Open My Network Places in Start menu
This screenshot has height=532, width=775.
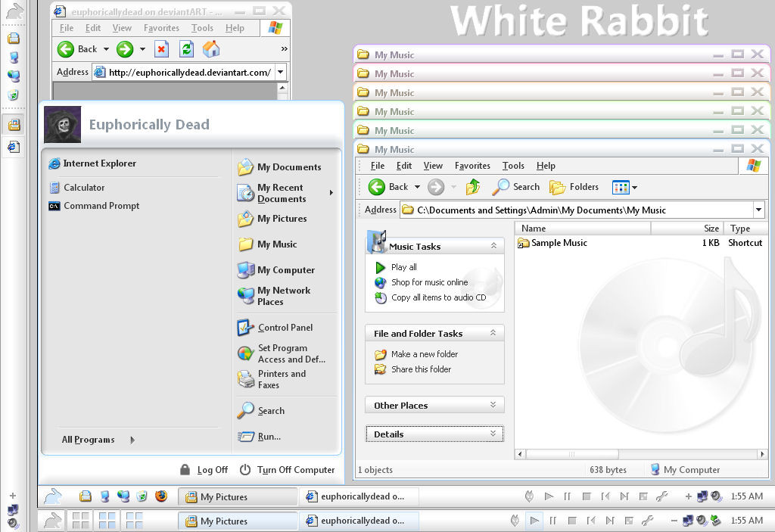(274, 296)
